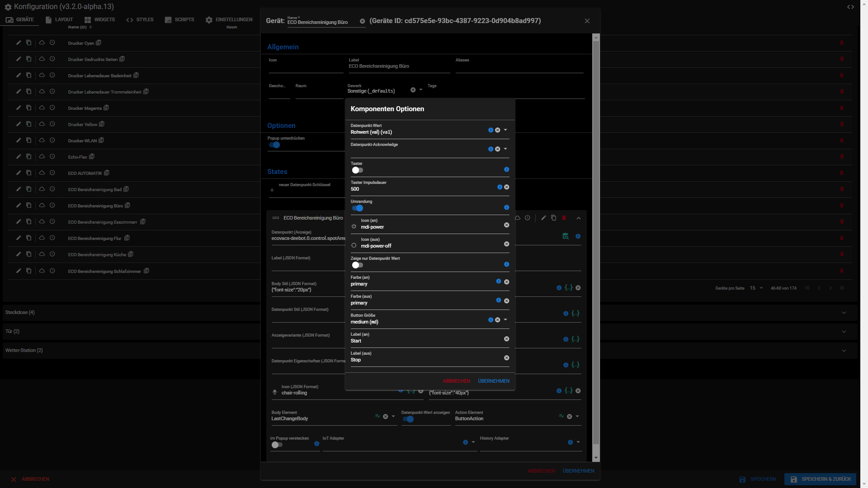Open the Scripts tab

179,19
